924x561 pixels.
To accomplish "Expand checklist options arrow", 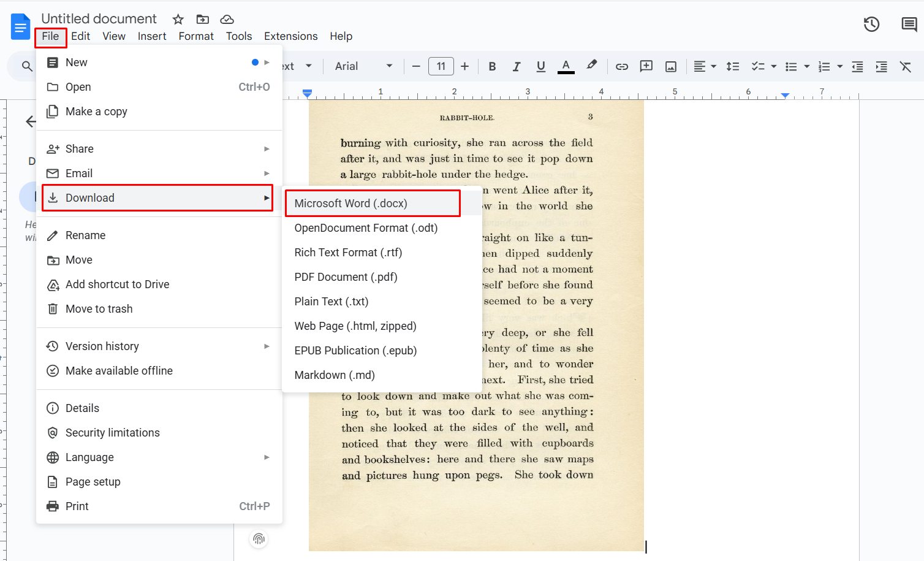I will 774,66.
